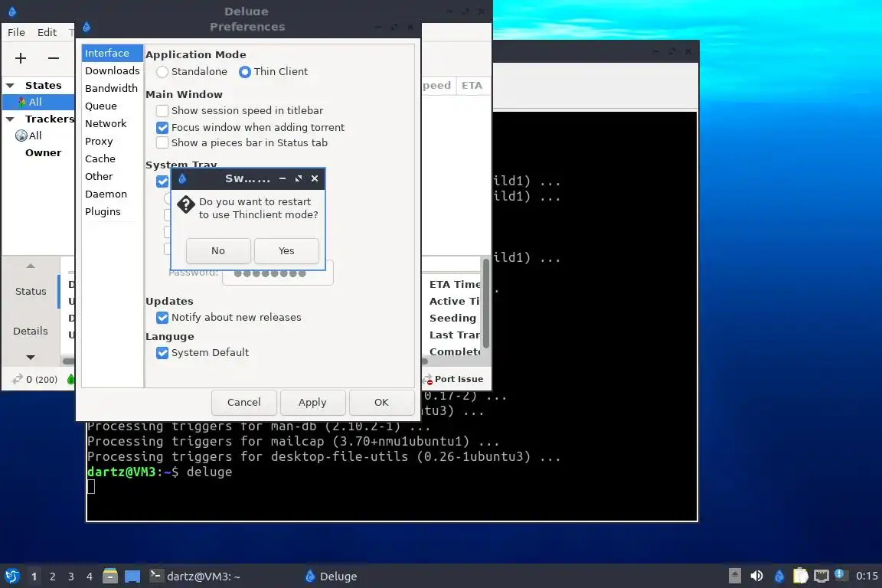Open the File menu
Image resolution: width=882 pixels, height=588 pixels.
(x=16, y=32)
